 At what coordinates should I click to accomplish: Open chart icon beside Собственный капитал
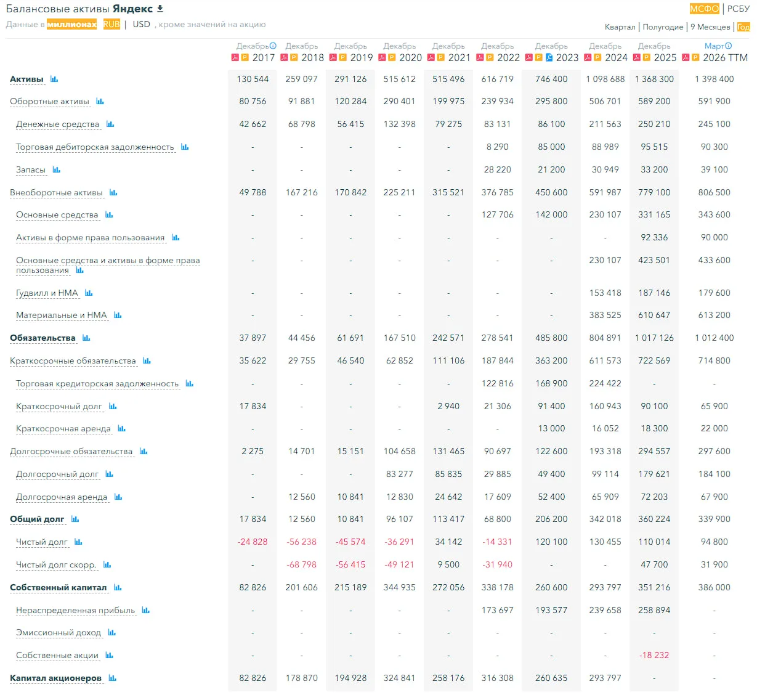click(x=118, y=588)
